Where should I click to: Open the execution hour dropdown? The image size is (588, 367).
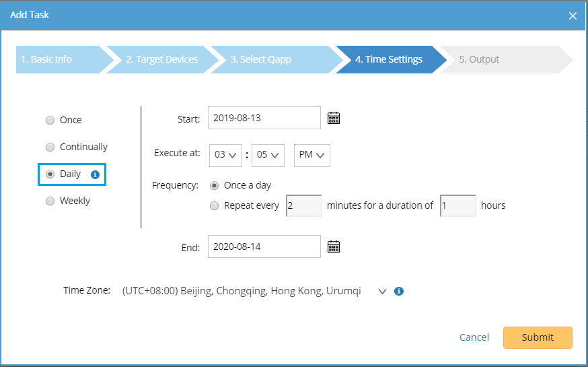coord(226,155)
